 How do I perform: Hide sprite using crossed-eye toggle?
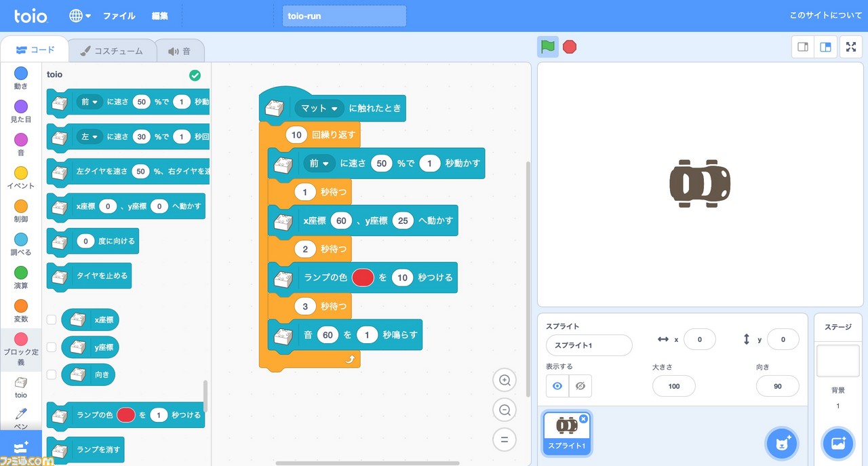pyautogui.click(x=580, y=386)
